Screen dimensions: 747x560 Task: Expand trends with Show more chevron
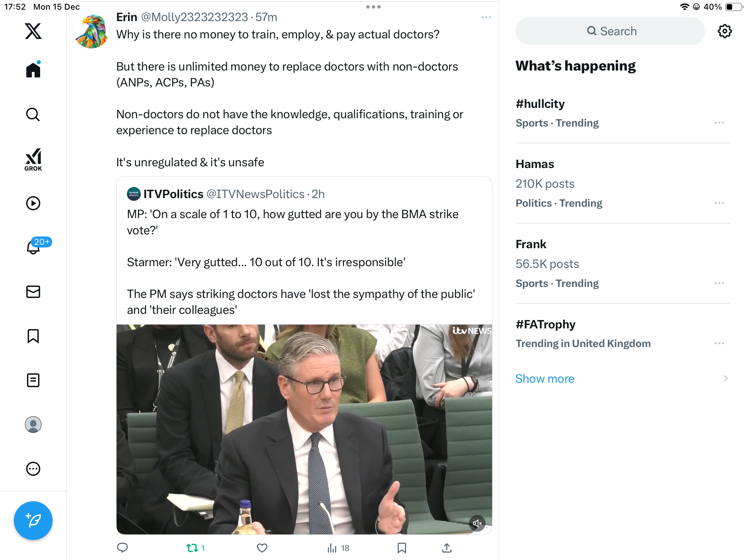click(x=725, y=379)
